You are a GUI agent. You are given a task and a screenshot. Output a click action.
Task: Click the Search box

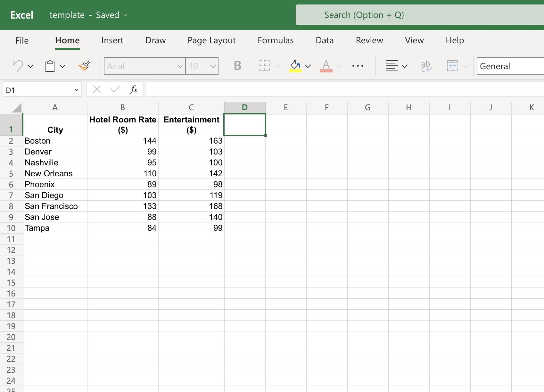tap(420, 15)
